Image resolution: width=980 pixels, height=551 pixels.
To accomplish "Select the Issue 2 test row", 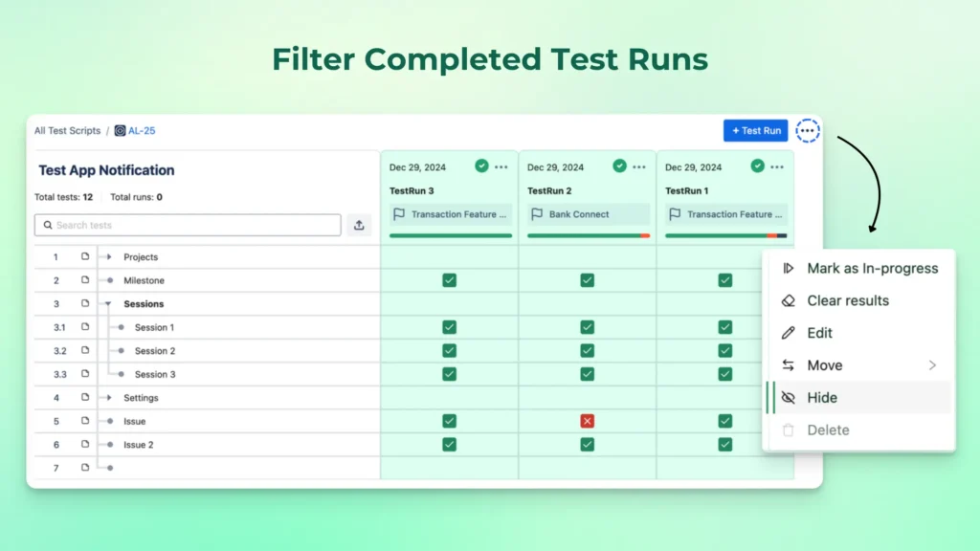I will [207, 444].
